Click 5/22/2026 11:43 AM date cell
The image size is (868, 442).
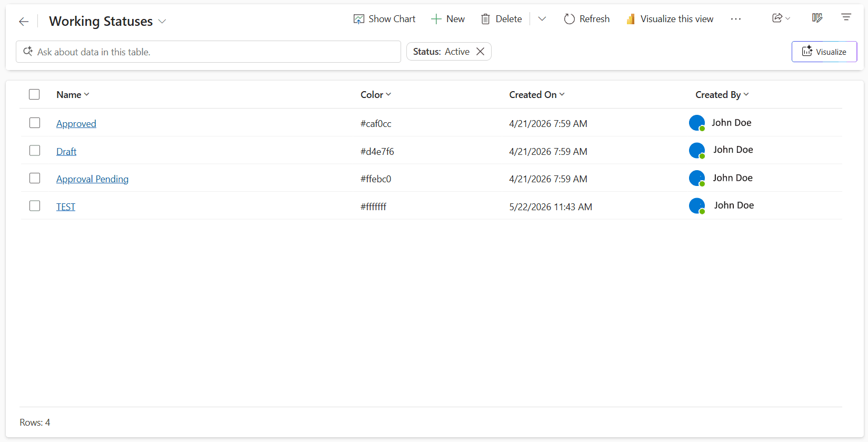point(551,207)
